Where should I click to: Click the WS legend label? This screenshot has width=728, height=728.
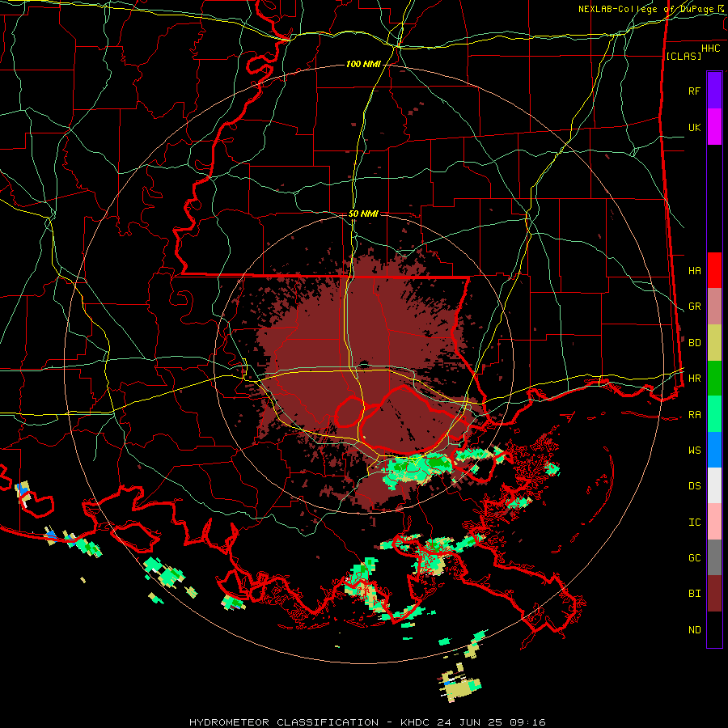point(694,451)
